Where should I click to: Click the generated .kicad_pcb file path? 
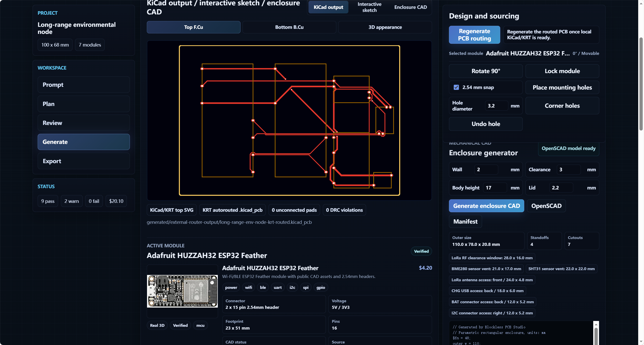tap(229, 222)
